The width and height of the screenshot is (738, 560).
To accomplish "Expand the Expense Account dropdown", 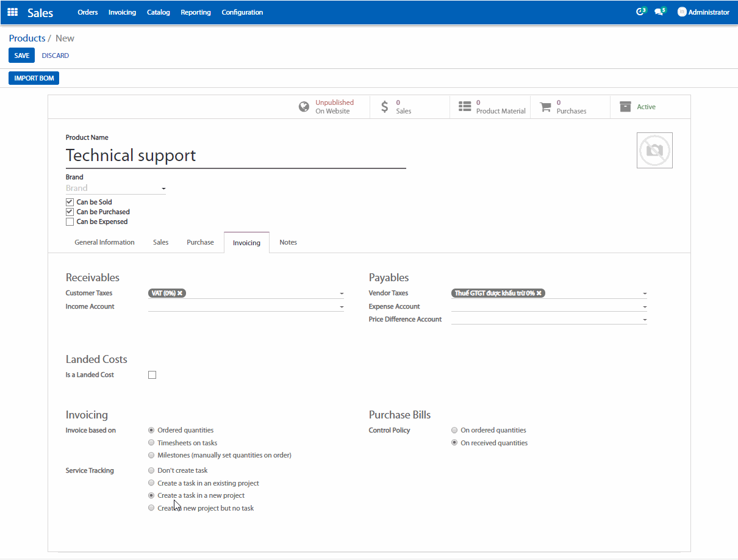I will [x=645, y=307].
